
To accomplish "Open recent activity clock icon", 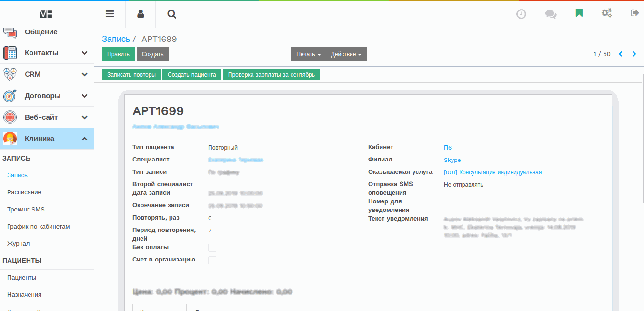I will 521,14.
